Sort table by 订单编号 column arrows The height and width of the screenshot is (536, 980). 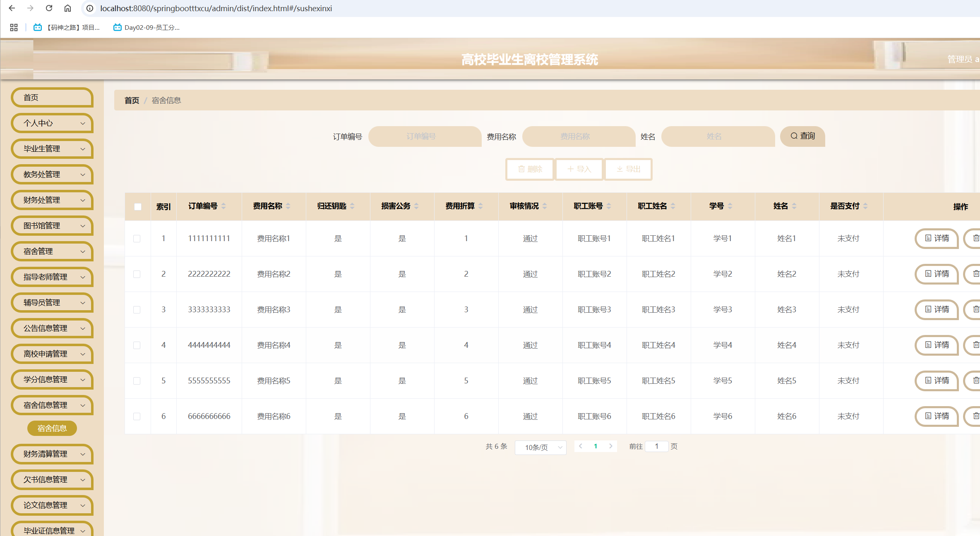[223, 206]
